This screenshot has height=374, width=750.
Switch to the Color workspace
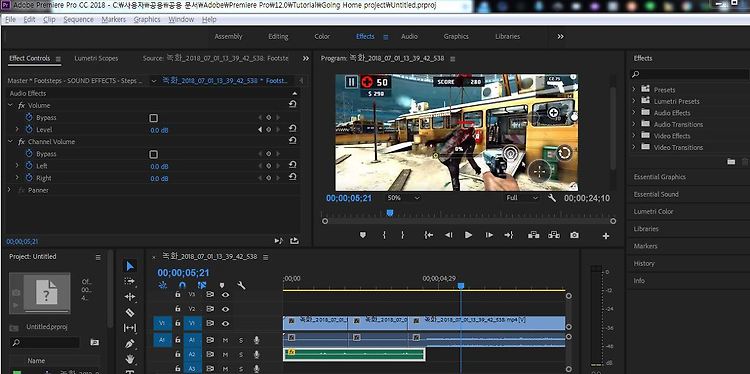point(322,36)
